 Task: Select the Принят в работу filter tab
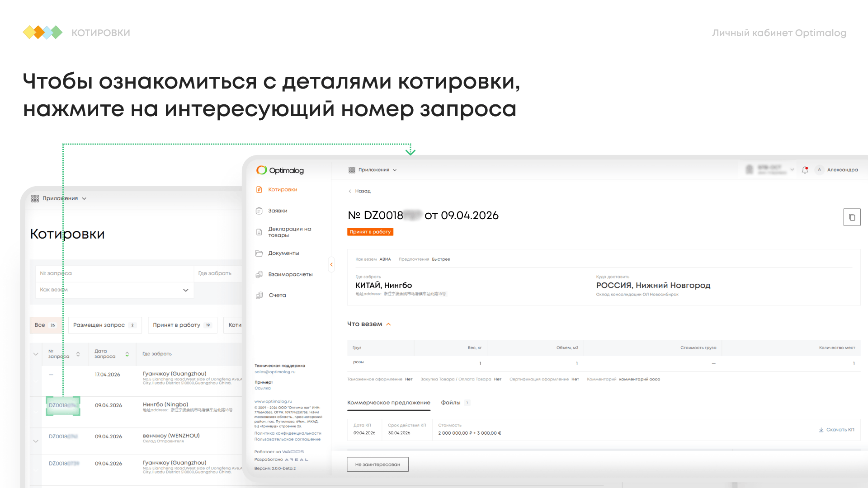point(183,325)
